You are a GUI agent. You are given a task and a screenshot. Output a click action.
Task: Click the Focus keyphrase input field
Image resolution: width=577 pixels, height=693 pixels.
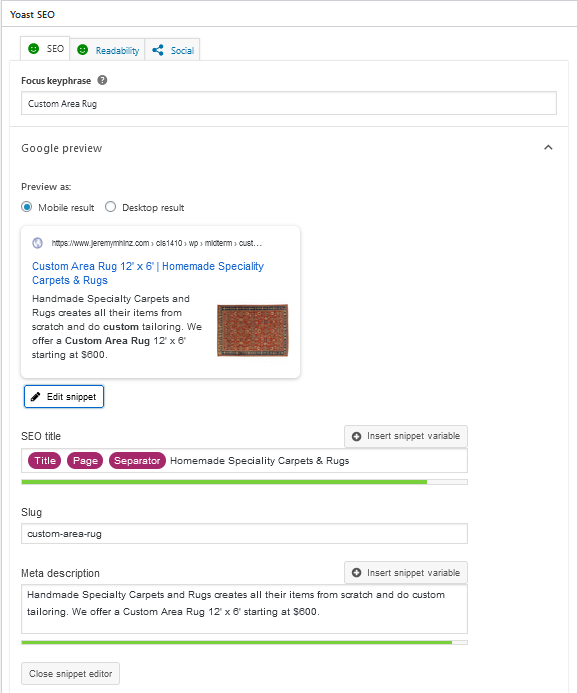[x=289, y=103]
